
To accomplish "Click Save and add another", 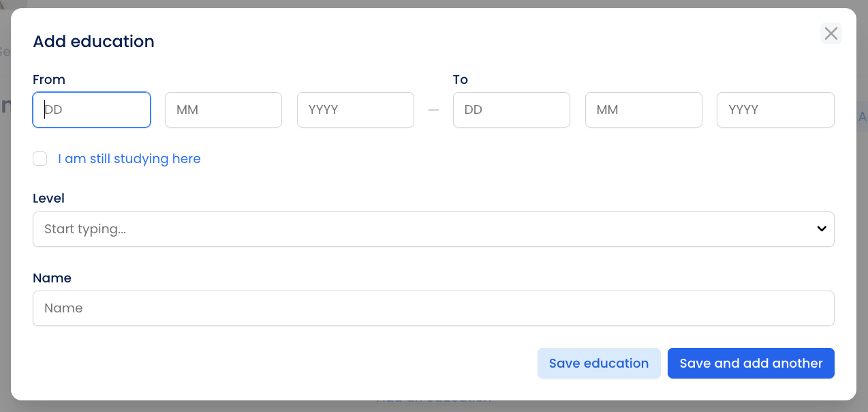I will pos(751,364).
